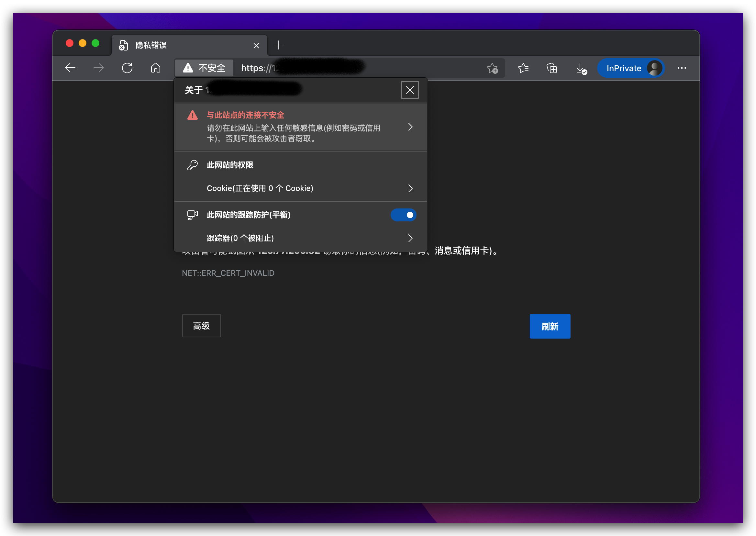Open the Favorites toolbar icon
The width and height of the screenshot is (756, 536).
[x=523, y=68]
